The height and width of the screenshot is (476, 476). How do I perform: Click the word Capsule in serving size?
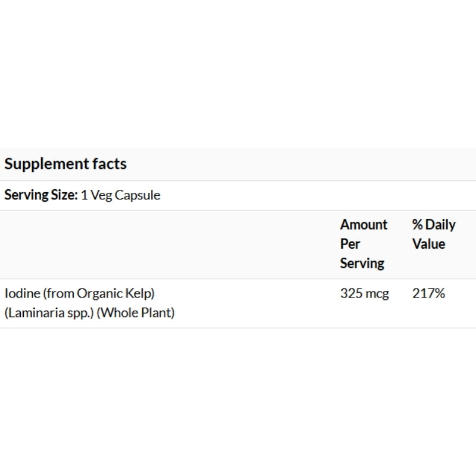[x=137, y=195]
